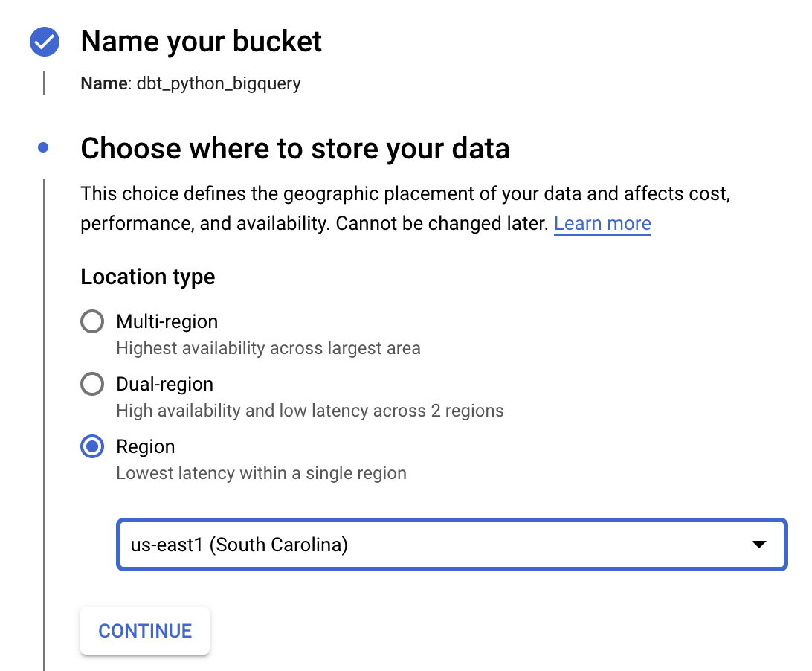Click the Dual-region label text

[x=165, y=385]
